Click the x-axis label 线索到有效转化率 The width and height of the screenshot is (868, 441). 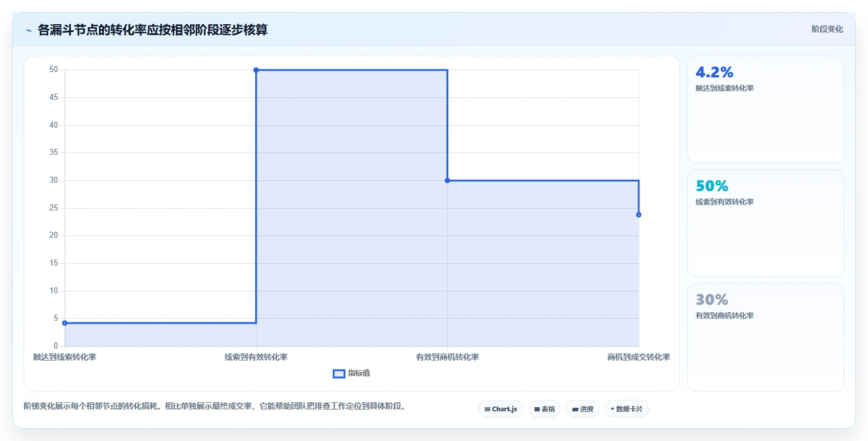[x=256, y=357]
